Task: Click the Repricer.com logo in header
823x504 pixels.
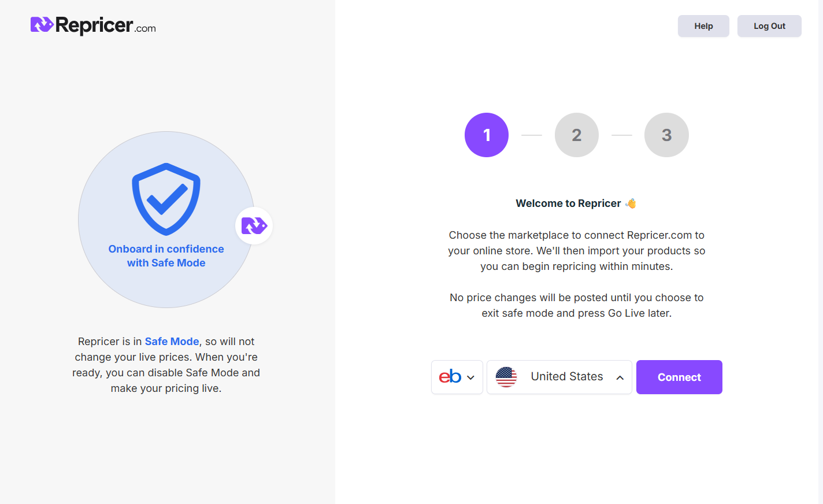Action: pyautogui.click(x=93, y=25)
